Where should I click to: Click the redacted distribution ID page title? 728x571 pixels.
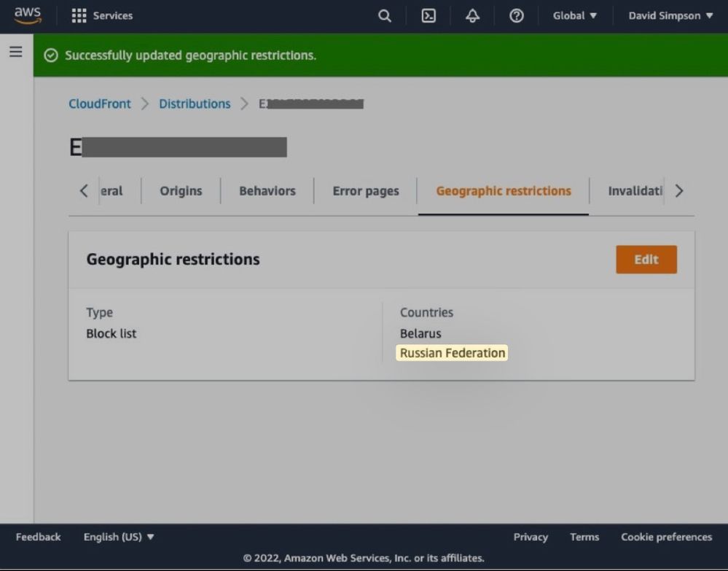[178, 147]
